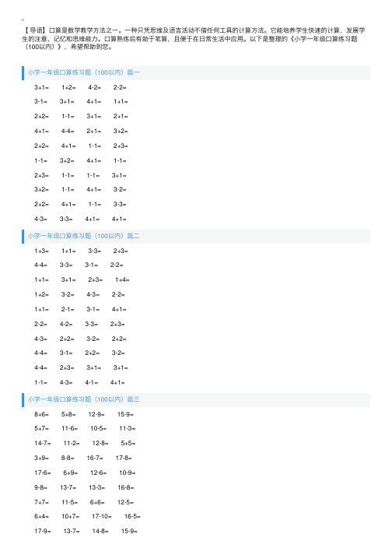
Task: Click the problem 1+4= in section two
Action: 122,280
